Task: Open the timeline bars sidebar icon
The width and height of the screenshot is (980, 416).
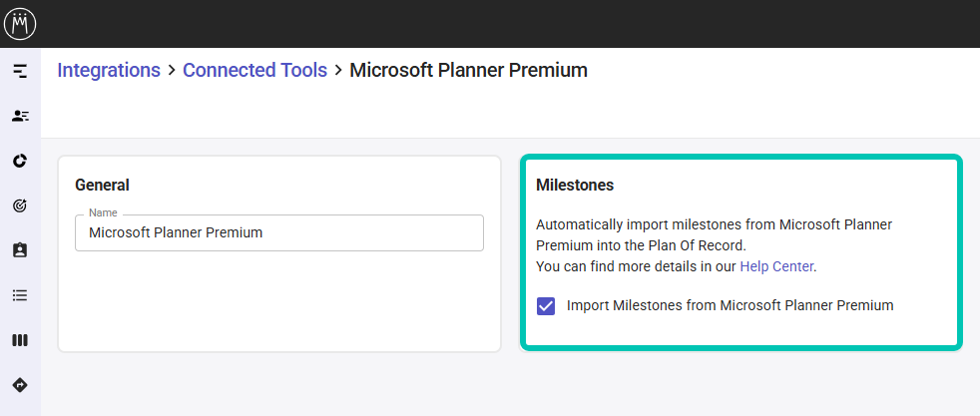Action: point(20,71)
